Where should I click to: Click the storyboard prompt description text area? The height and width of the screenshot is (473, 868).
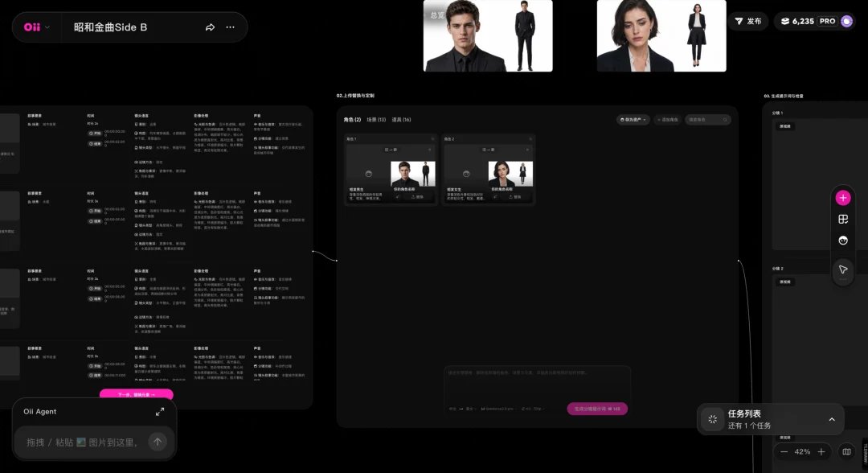(537, 384)
